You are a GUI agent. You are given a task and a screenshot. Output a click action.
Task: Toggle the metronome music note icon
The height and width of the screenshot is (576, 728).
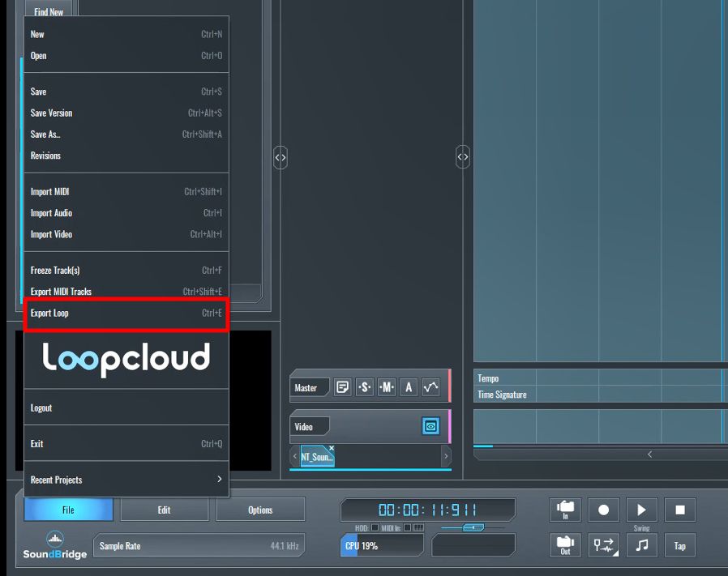(641, 545)
